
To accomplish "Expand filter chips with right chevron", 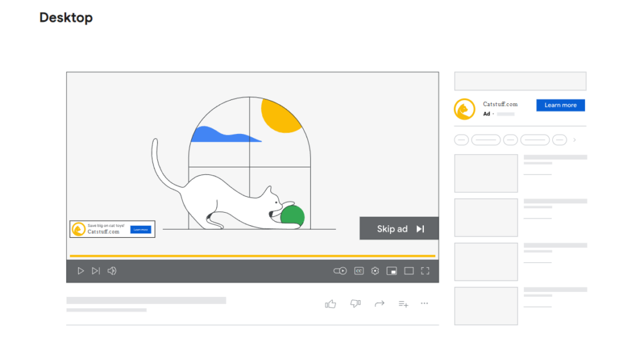I will tap(574, 140).
